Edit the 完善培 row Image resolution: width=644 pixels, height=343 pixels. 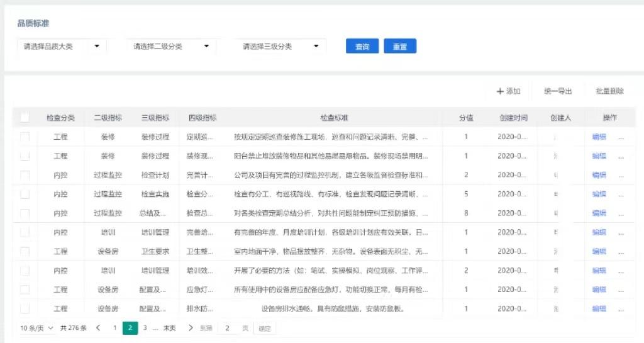[599, 232]
